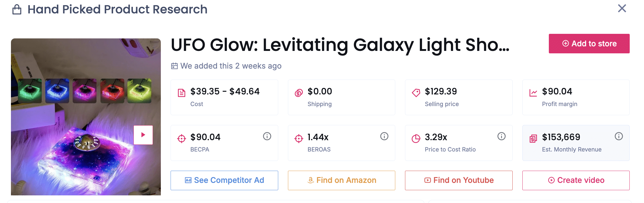The width and height of the screenshot is (644, 203).
Task: Open See Competitor Ad
Action: pos(224,180)
